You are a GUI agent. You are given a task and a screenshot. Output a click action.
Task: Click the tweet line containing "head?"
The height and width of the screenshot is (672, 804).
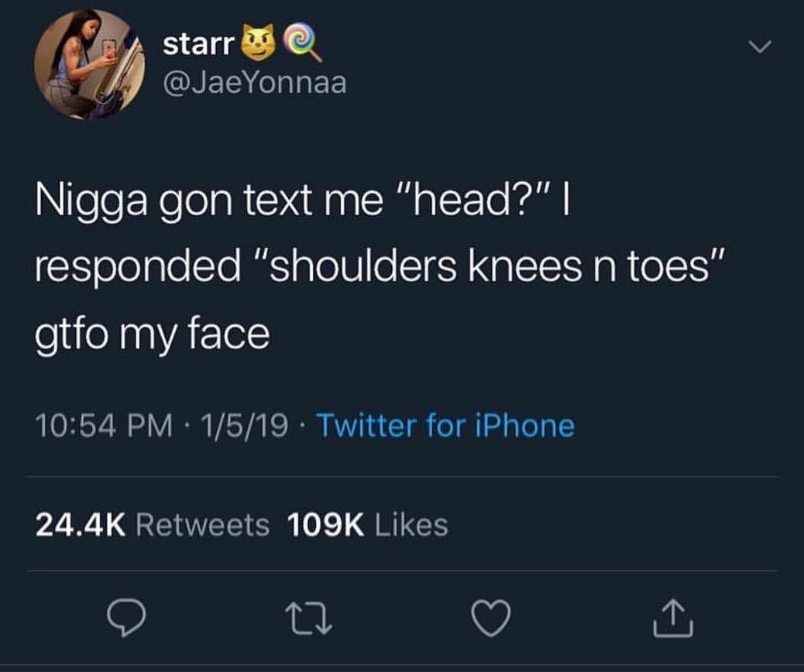pyautogui.click(x=303, y=201)
